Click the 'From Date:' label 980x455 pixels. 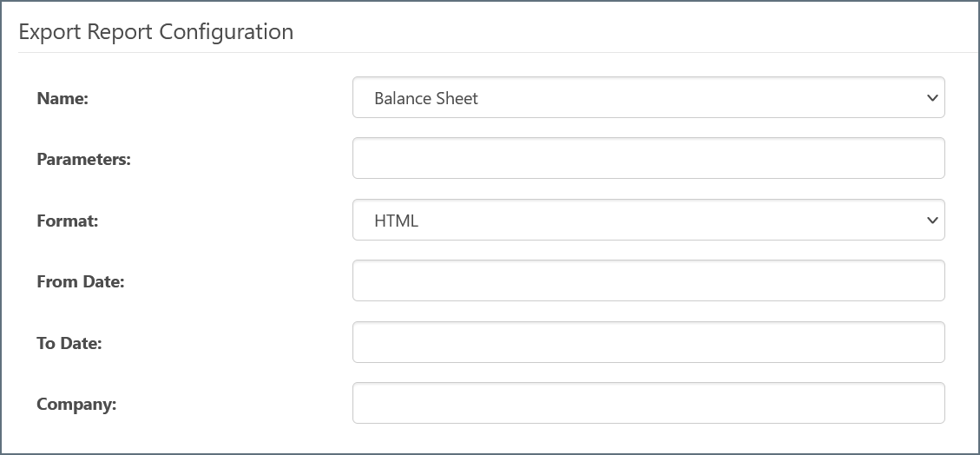click(x=81, y=282)
